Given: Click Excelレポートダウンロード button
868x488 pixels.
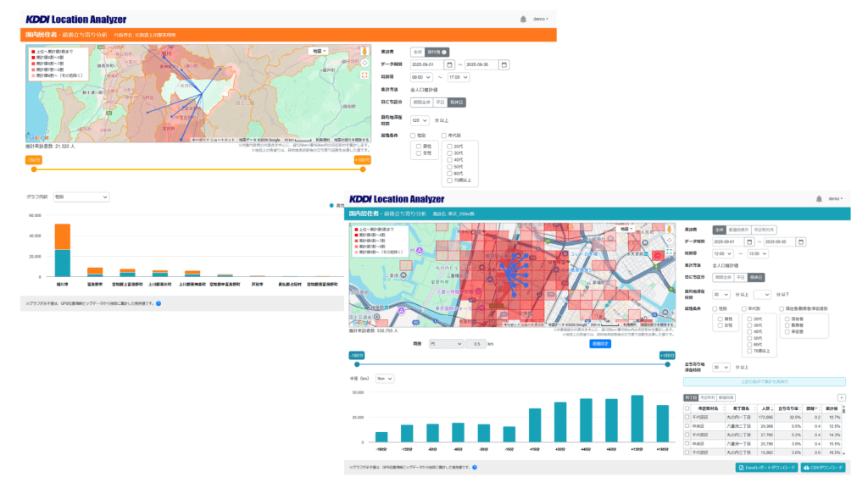Looking at the screenshot, I should [x=766, y=468].
